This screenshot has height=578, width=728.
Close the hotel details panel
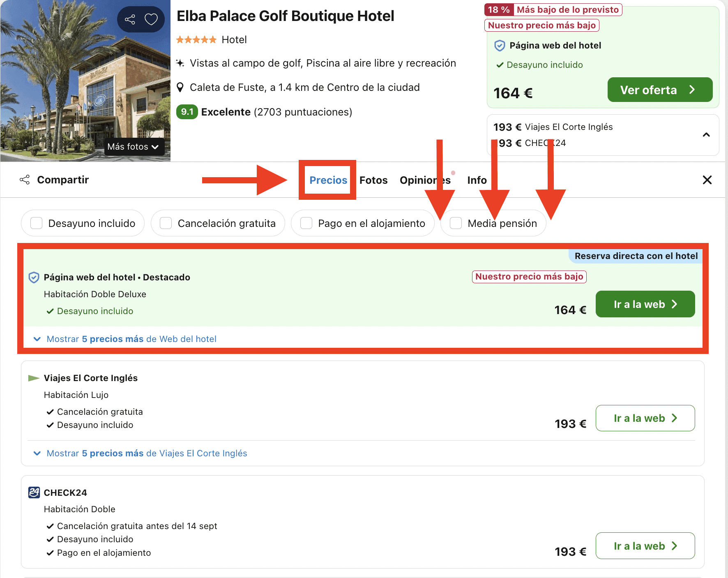707,180
